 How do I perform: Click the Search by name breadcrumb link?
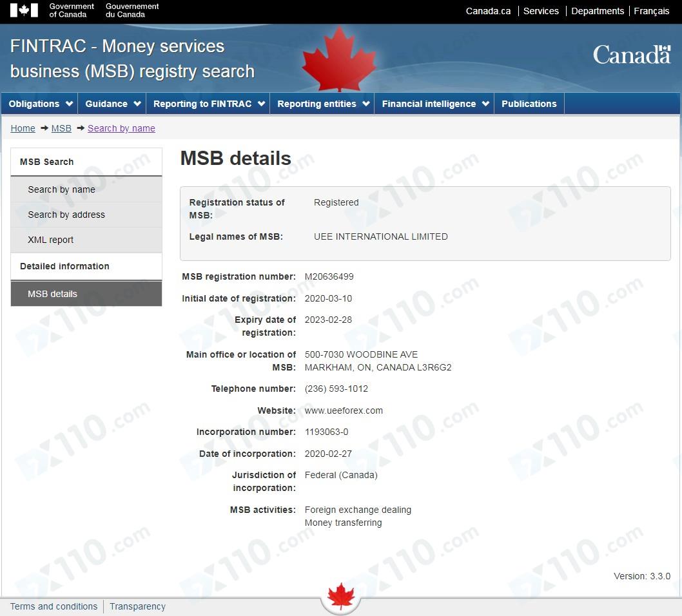(121, 128)
